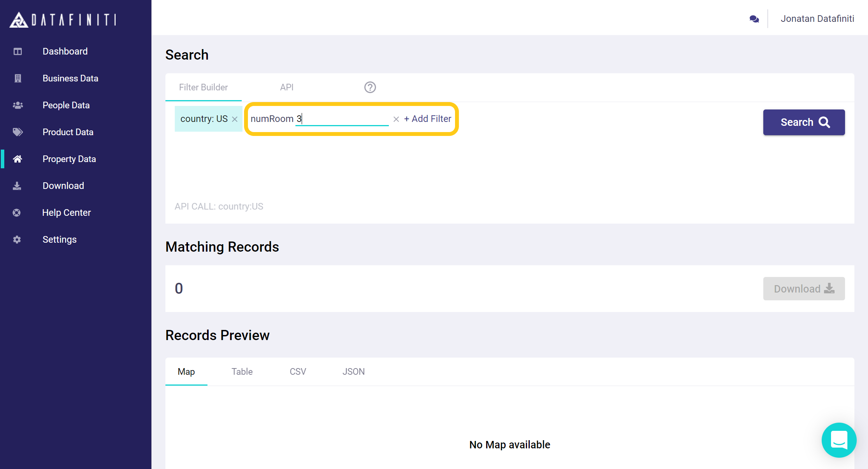Click the help question mark icon
868x469 pixels.
click(x=370, y=87)
